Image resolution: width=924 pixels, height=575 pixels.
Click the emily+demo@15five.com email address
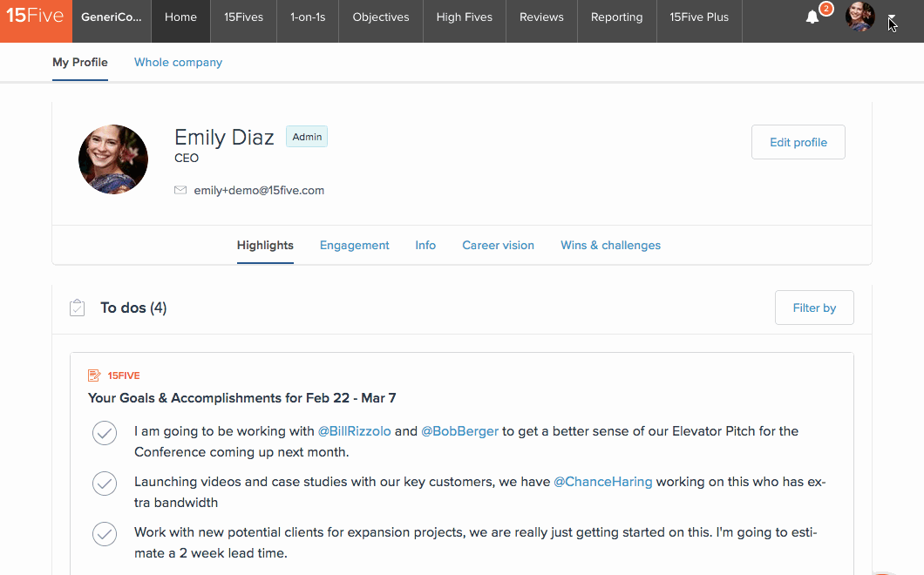(259, 190)
